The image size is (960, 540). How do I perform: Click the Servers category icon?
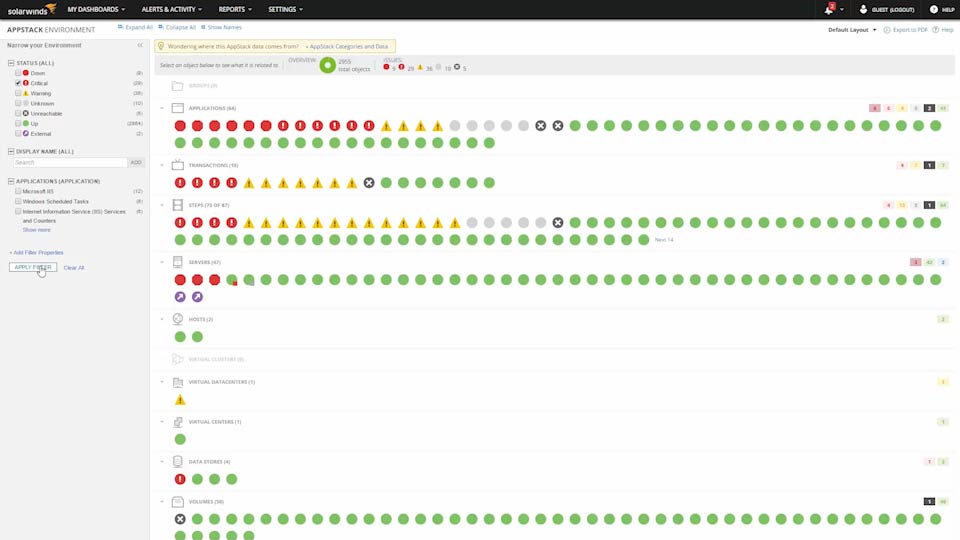point(178,262)
